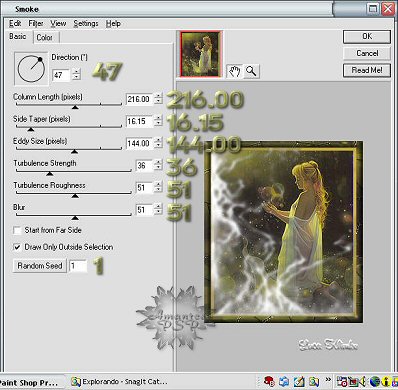Click the Turbulence Roughness slider handle
This screenshot has width=398, height=390.
click(75, 196)
